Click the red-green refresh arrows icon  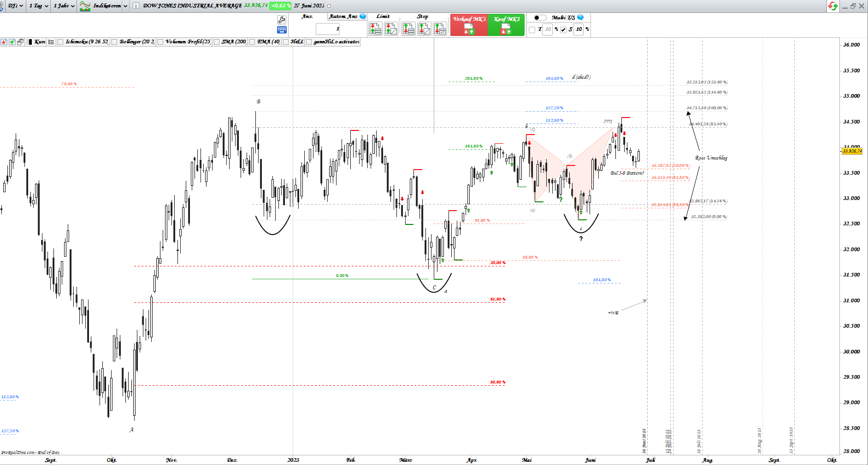(833, 6)
